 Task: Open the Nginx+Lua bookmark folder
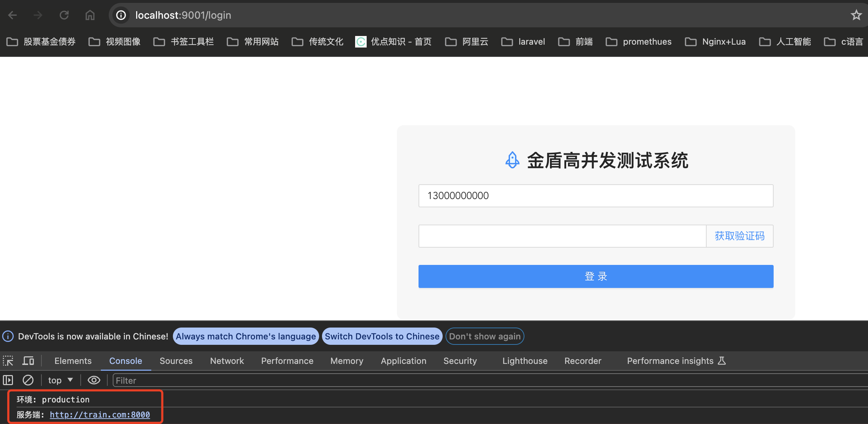pyautogui.click(x=715, y=42)
